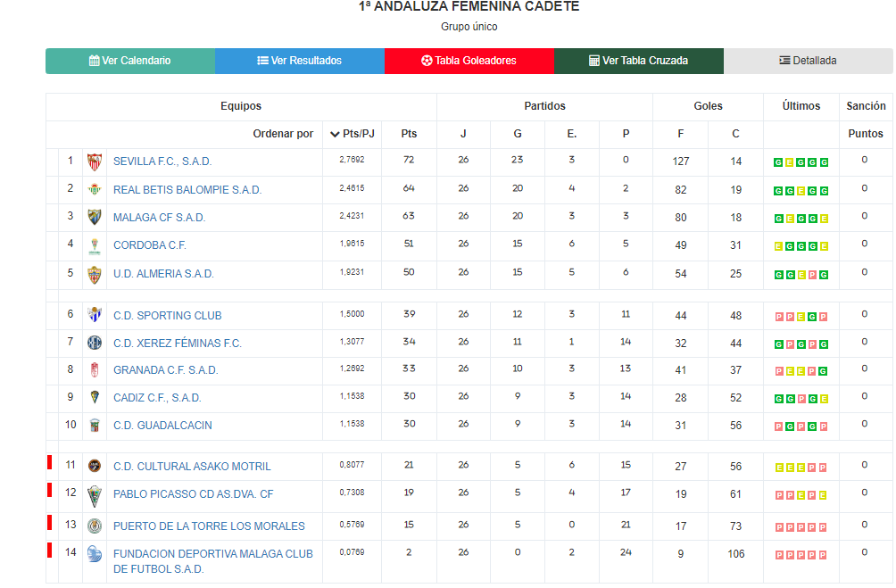Open the Ver Tabla Cruzada tab
Viewport: 896px width, 588px height.
[x=639, y=61]
